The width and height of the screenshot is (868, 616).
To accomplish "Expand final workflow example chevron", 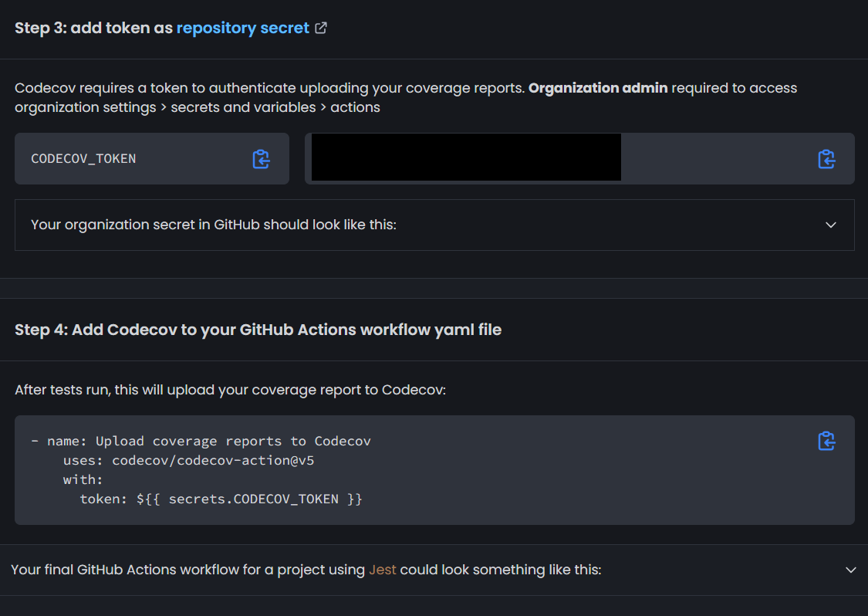I will coord(851,570).
